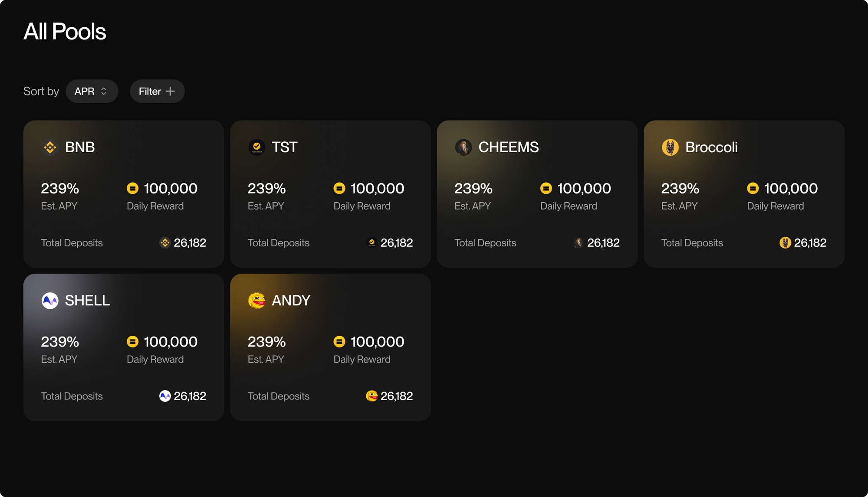This screenshot has width=868, height=497.
Task: Click SHELL pool's 239% Est. APY value
Action: click(x=60, y=342)
